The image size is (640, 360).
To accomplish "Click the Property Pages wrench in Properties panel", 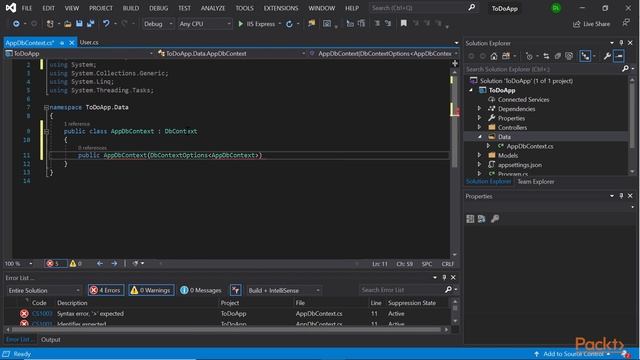I will (x=495, y=219).
